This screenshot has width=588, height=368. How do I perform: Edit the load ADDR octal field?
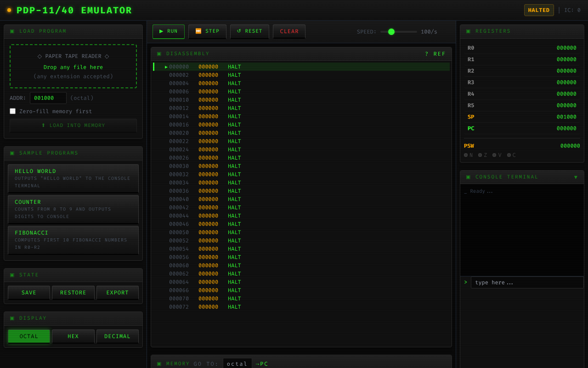click(48, 98)
